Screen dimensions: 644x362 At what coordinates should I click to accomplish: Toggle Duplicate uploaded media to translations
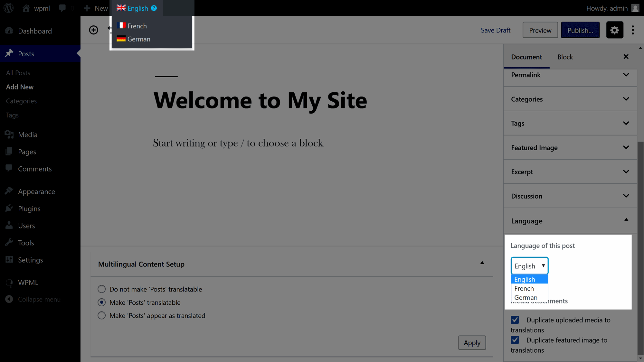point(515,320)
